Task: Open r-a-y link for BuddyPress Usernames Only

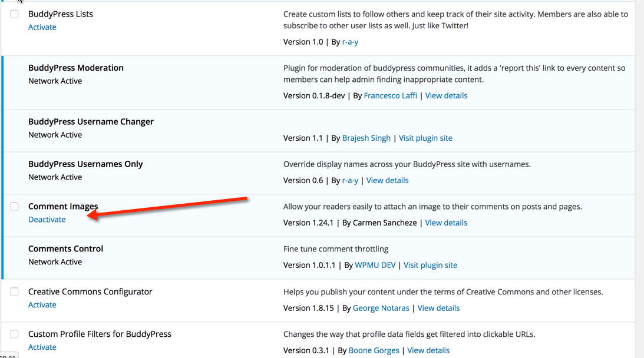Action: point(351,180)
